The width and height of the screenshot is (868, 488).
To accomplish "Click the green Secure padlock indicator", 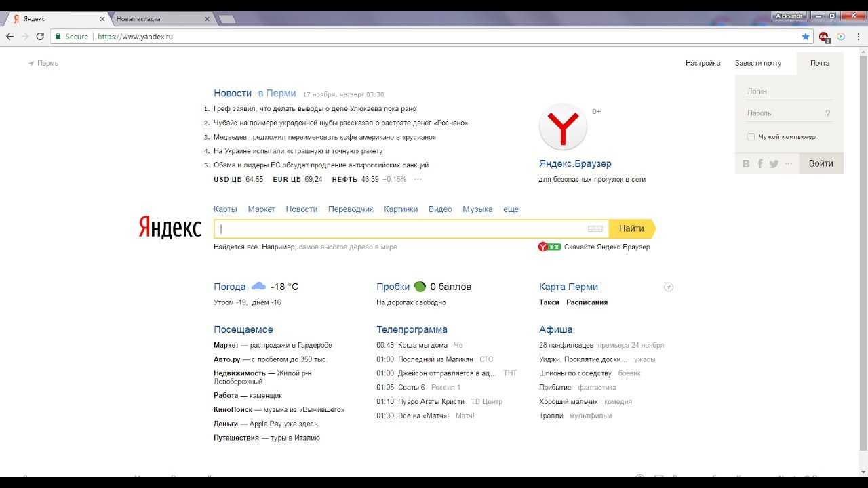I will click(x=71, y=37).
